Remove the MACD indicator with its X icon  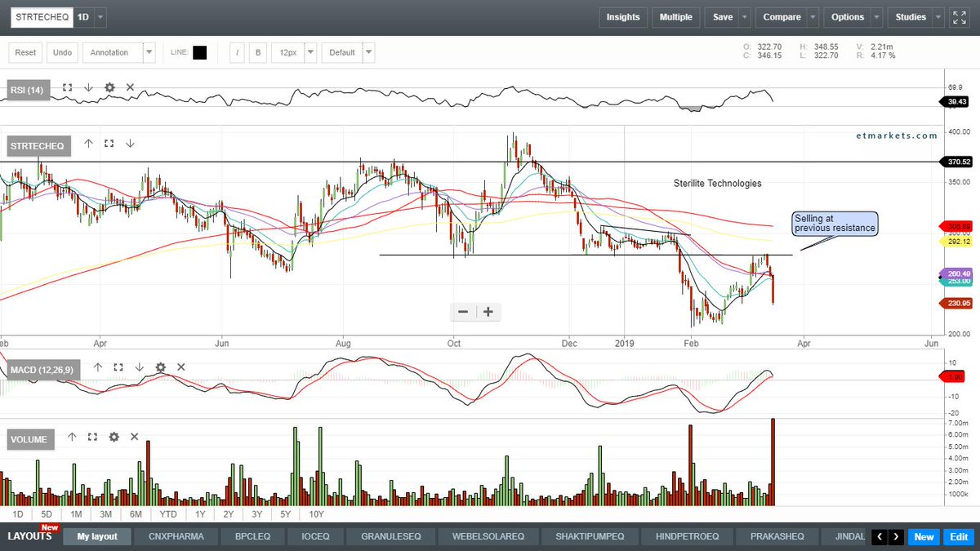(x=180, y=367)
